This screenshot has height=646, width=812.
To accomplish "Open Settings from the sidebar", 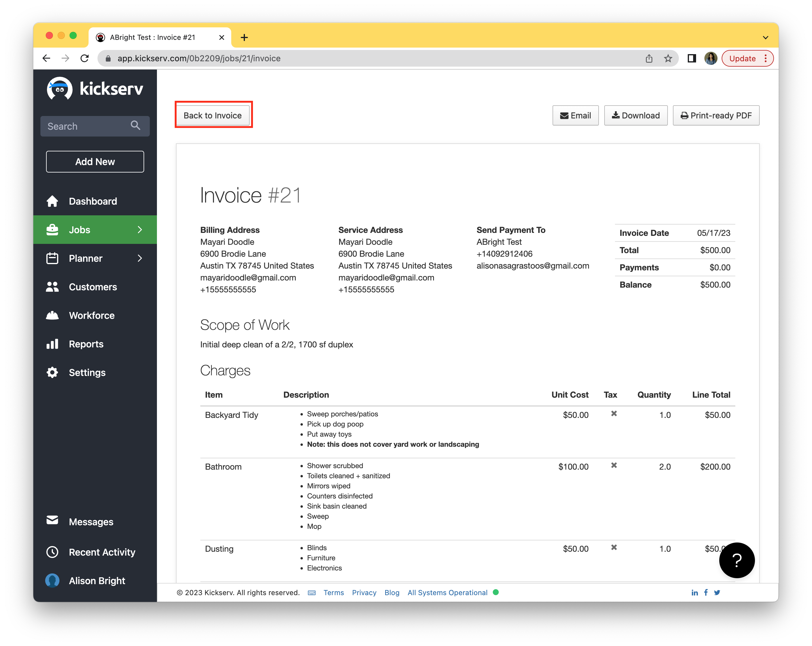I will coord(87,372).
